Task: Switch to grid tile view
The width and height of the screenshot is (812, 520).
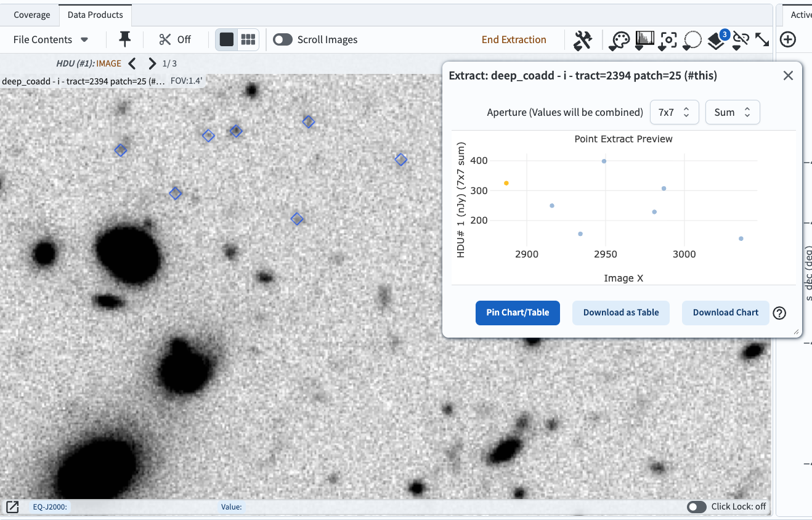Action: click(x=248, y=39)
